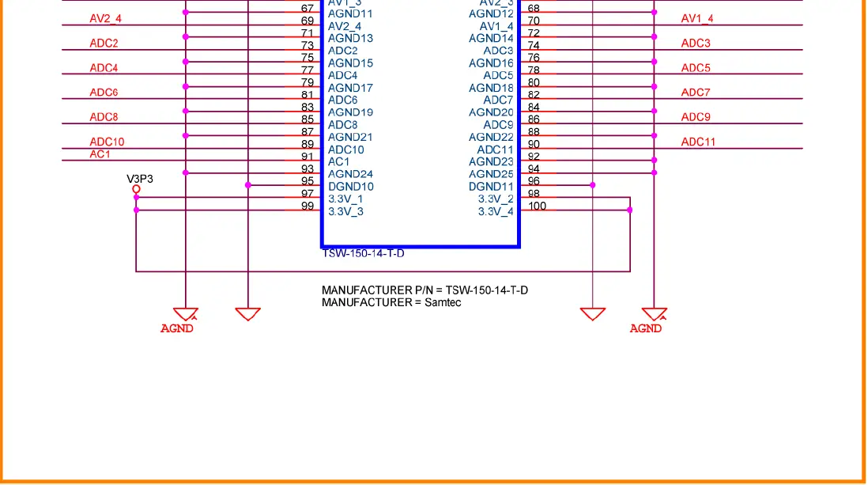This screenshot has width=868, height=485.
Task: Click the AC1 net label
Action: point(98,153)
